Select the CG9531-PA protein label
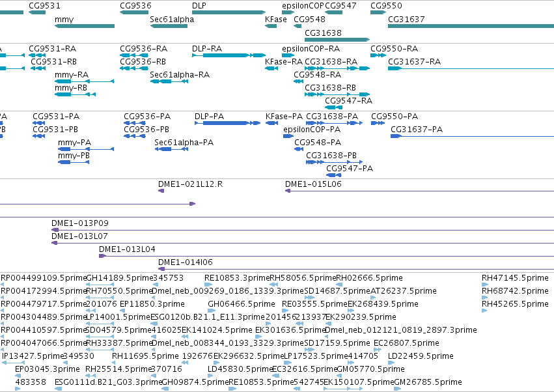 point(56,117)
